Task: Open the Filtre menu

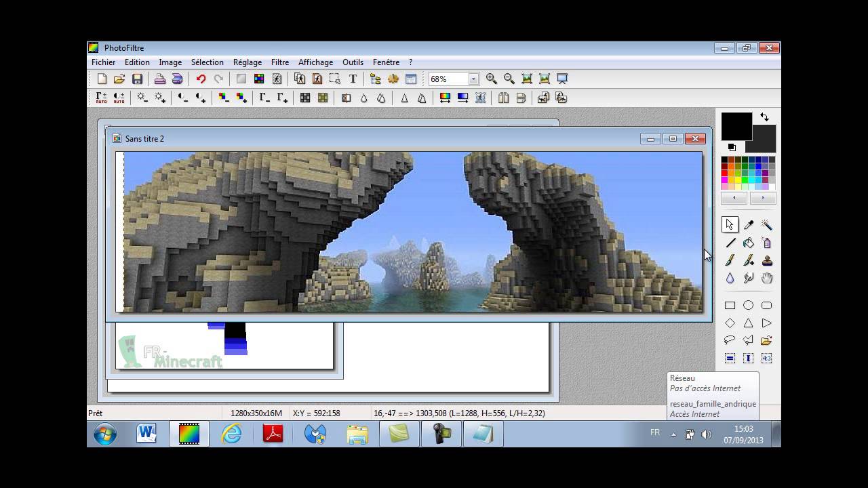Action: pos(280,62)
